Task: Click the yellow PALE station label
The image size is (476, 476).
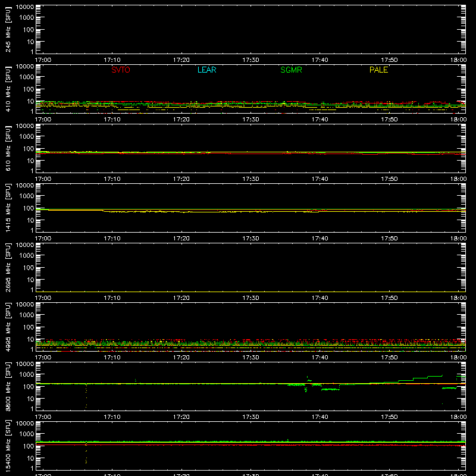Action: (x=378, y=70)
